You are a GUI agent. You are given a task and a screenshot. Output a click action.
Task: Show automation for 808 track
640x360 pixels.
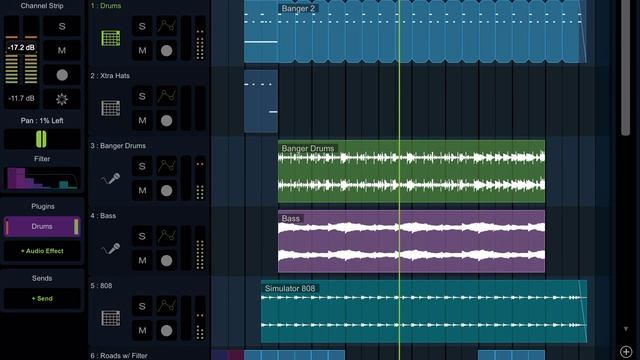pos(167,306)
